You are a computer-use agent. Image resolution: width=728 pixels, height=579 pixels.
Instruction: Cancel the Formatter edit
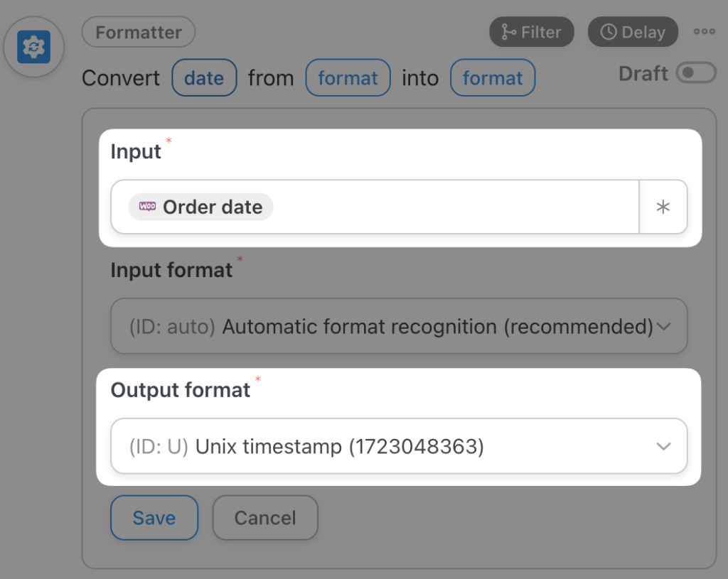[264, 518]
